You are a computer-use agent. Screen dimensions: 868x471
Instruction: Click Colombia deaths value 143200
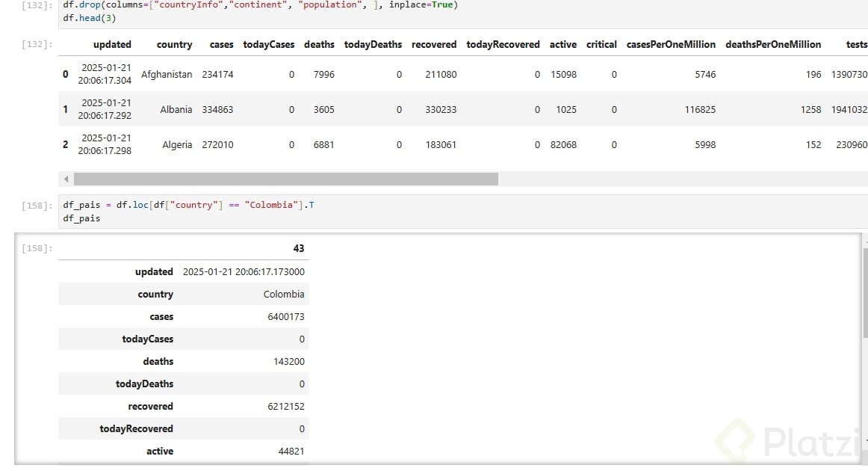[289, 361]
